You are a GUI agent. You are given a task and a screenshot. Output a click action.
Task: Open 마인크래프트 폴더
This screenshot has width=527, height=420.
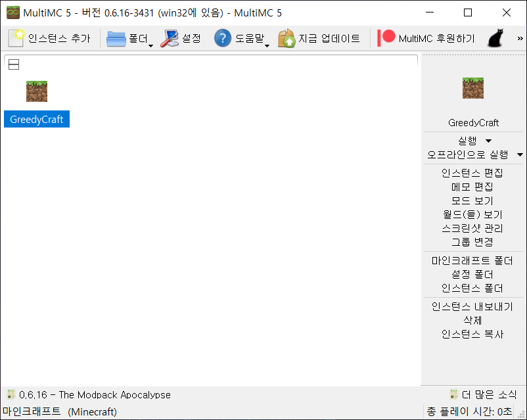point(472,260)
